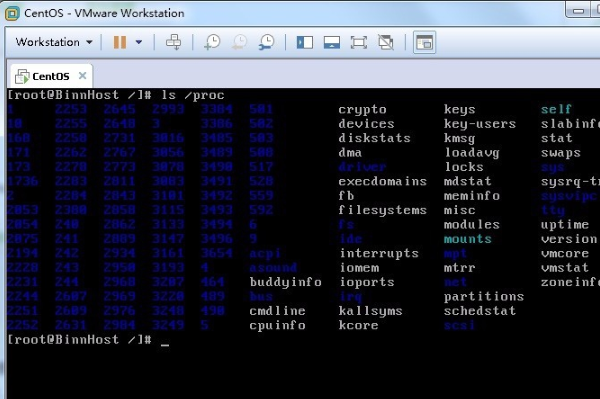The height and width of the screenshot is (399, 600).
Task: Click the 'buddyinfo' entry
Action: coord(285,282)
